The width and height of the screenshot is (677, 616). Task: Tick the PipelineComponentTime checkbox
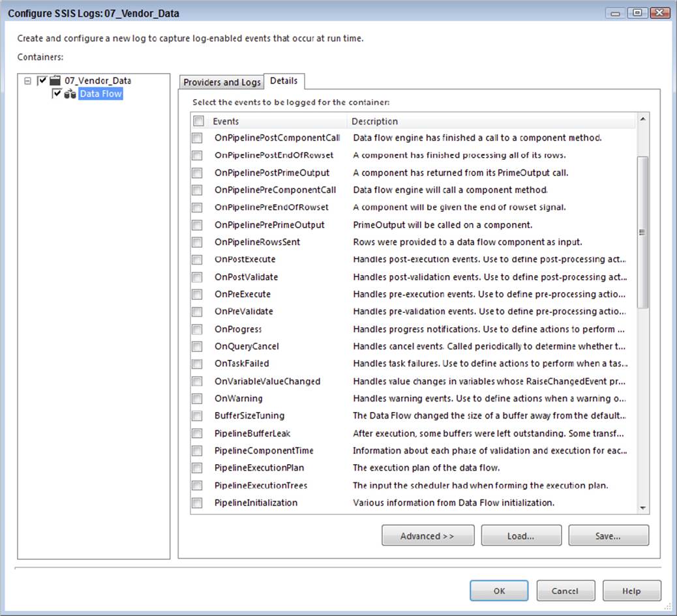coord(198,451)
